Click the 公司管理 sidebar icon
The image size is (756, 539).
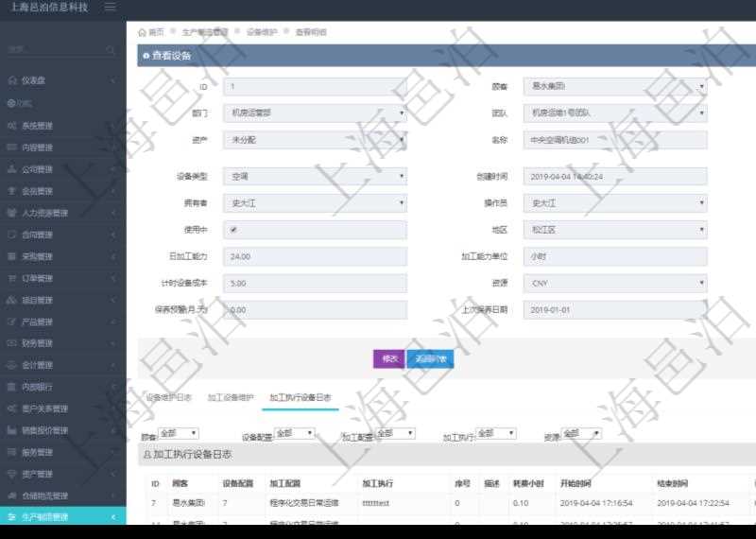12,169
